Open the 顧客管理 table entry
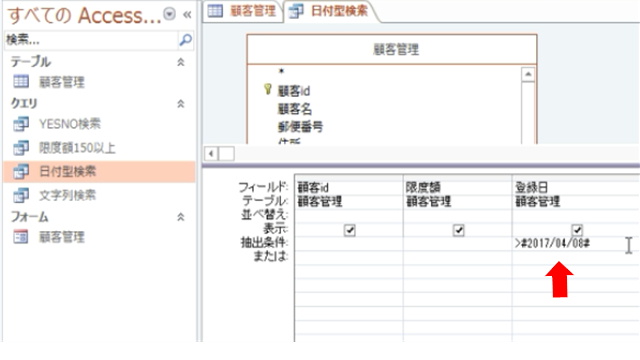 (62, 82)
